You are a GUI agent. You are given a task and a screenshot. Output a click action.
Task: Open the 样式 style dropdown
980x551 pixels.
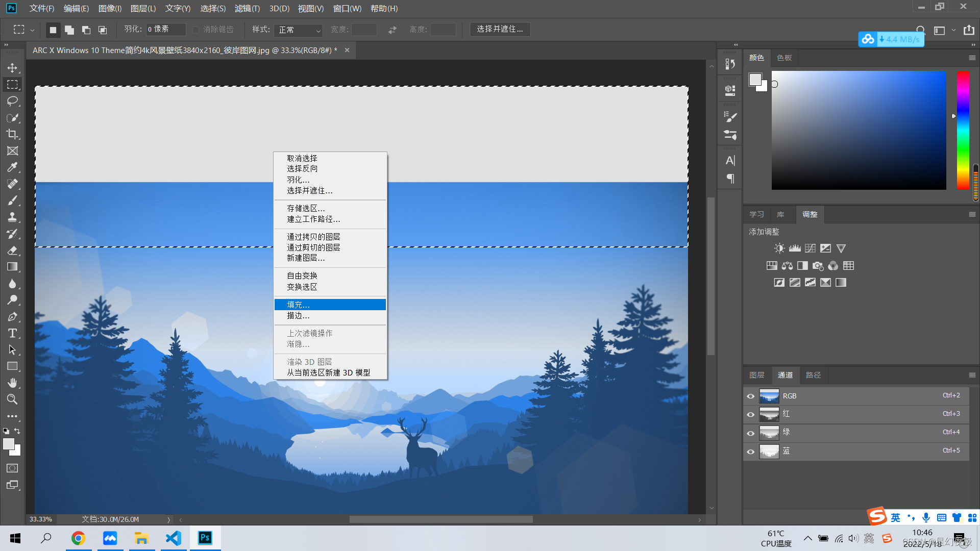pyautogui.click(x=299, y=30)
